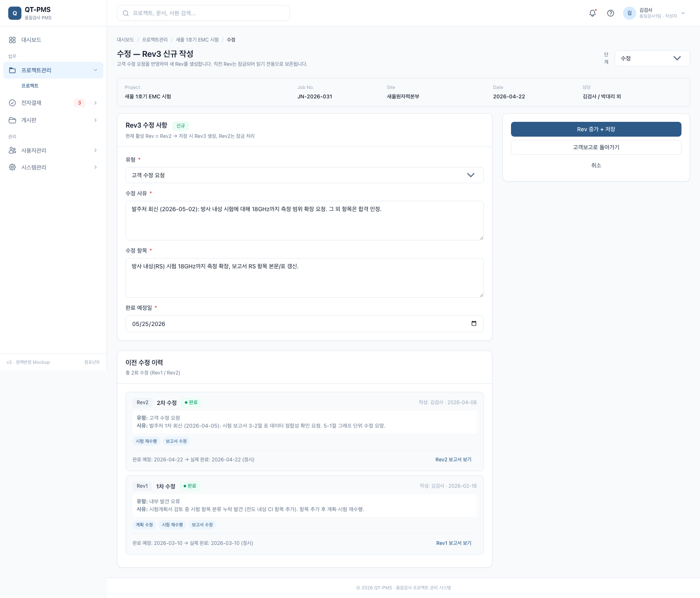
Task: Click the 완료 status badge on Rev1
Action: tap(190, 486)
